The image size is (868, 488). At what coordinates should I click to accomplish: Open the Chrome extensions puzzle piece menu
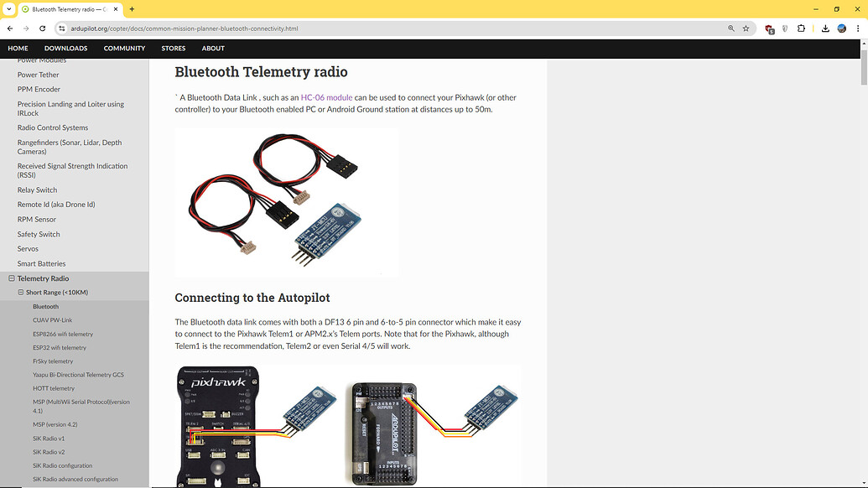click(x=799, y=28)
